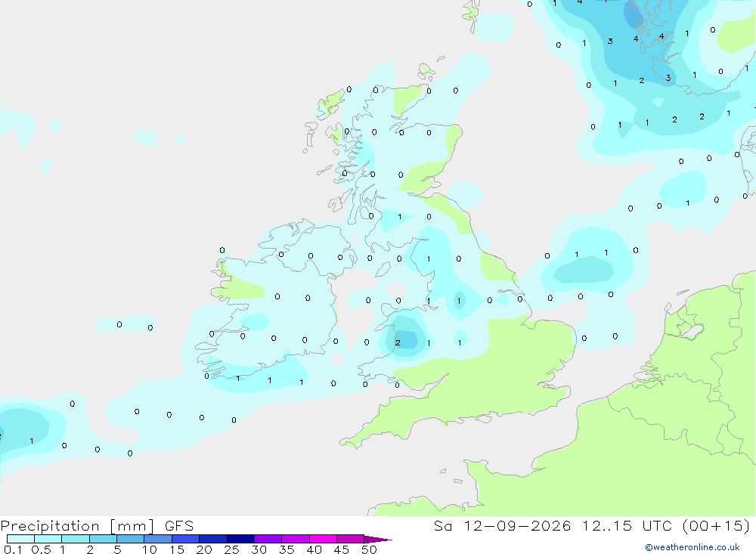Click the 2 mm legend color box
756x554 pixels.
(103, 539)
